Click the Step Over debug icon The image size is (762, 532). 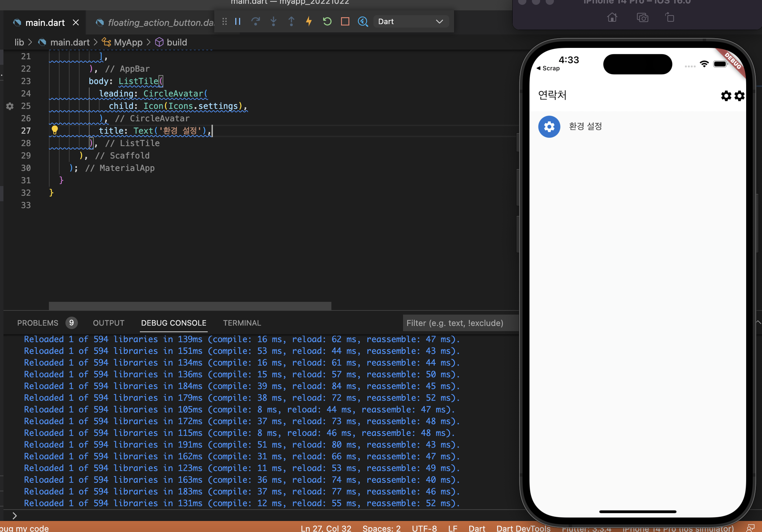(256, 21)
